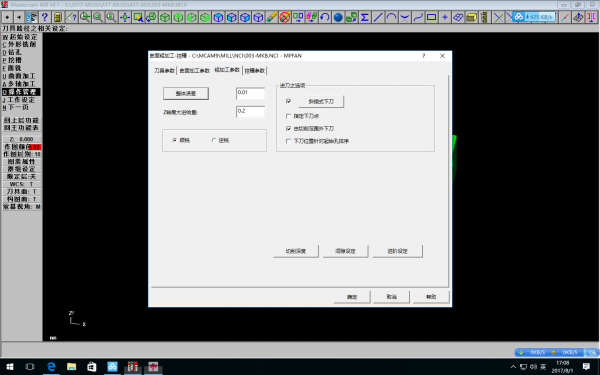Select the Fillet tool
Screen dimensions: 600x375
pyautogui.click(x=405, y=17)
